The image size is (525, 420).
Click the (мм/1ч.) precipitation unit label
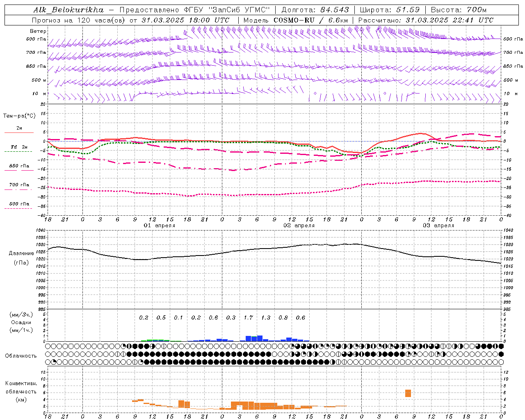tap(21, 330)
